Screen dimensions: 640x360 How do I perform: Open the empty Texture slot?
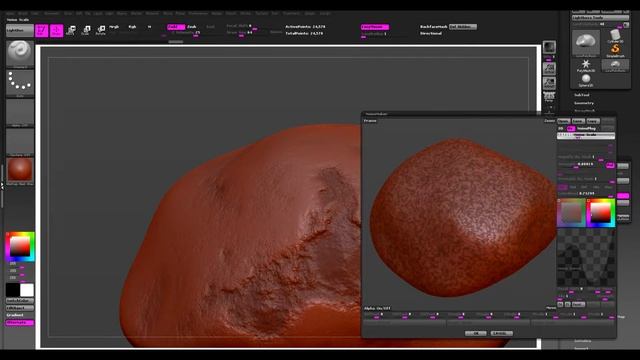tap(20, 142)
